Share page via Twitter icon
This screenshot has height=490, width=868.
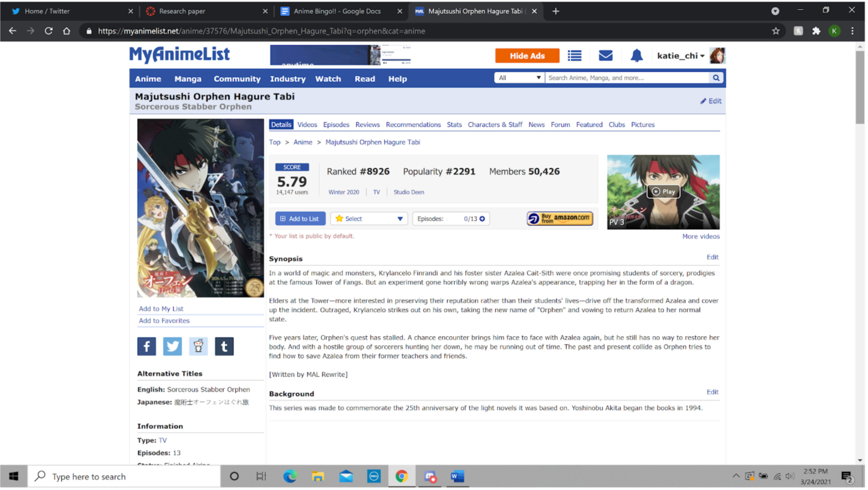pos(172,346)
